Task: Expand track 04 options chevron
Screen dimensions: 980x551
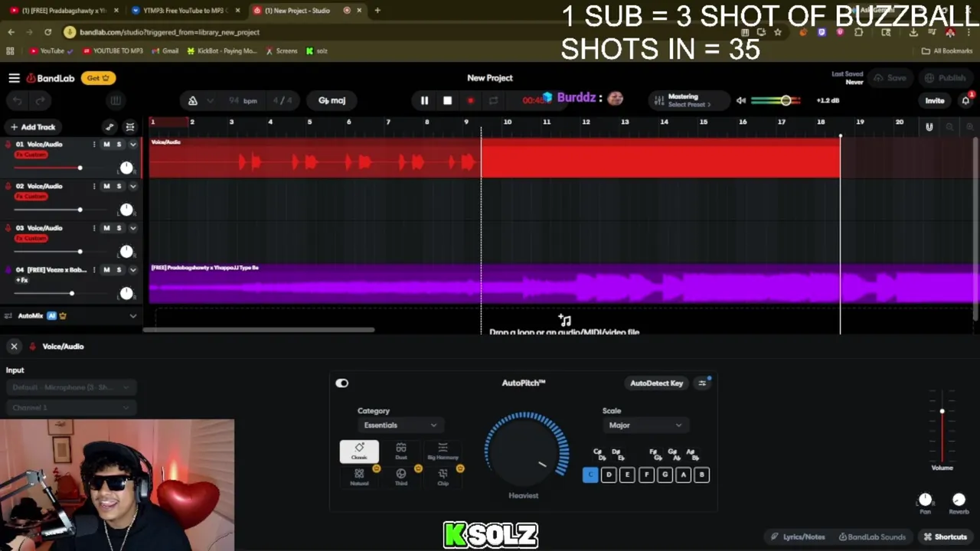Action: 132,269
